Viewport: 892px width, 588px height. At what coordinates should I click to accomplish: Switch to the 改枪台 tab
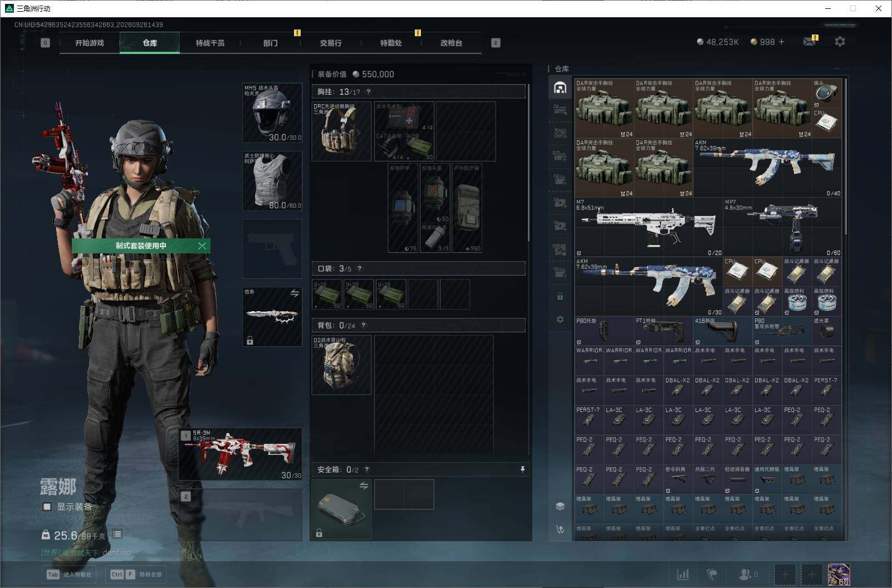tap(451, 43)
